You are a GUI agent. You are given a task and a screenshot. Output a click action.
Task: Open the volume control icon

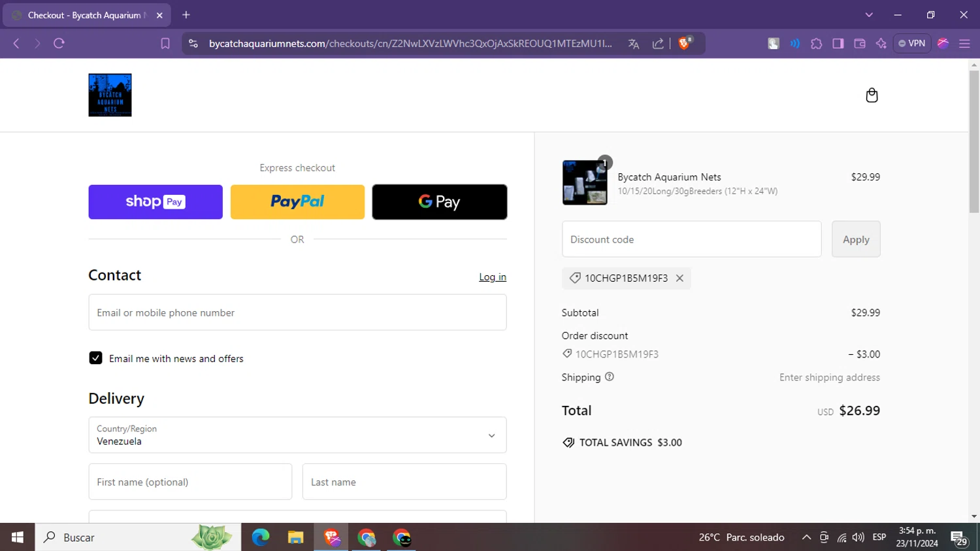[x=858, y=537]
